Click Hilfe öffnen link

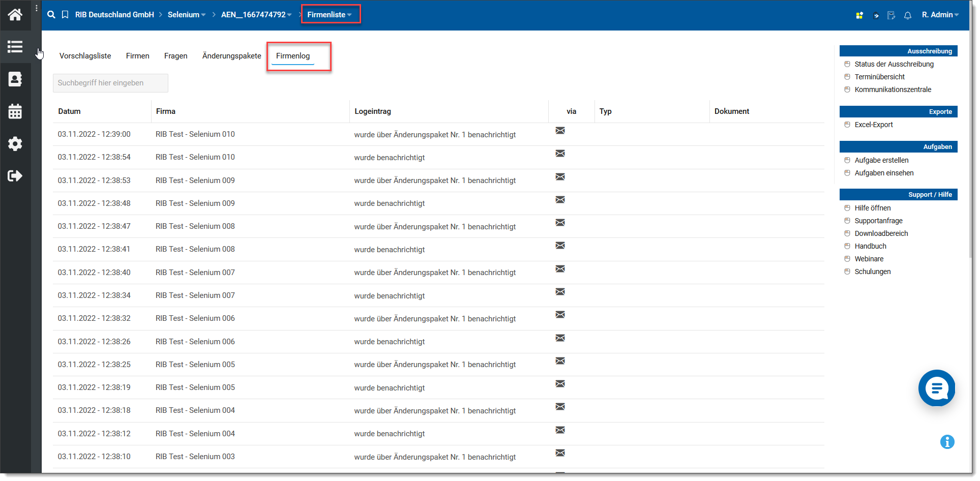click(x=873, y=208)
